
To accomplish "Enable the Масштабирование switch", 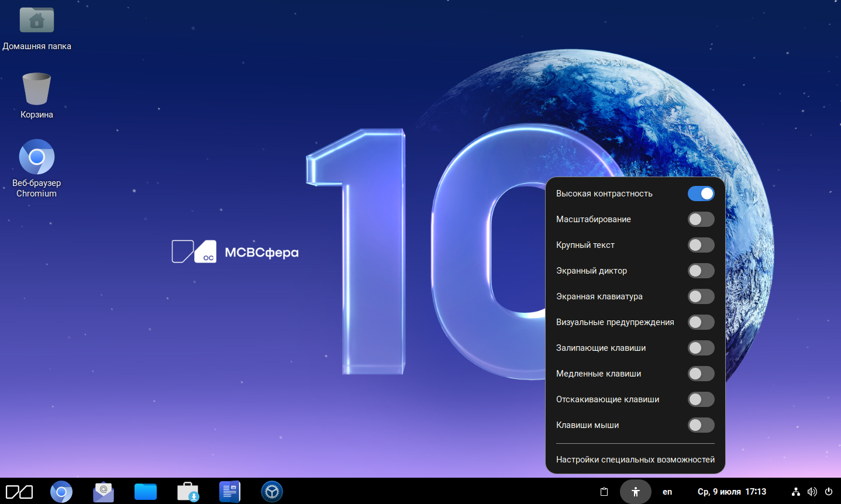I will [x=701, y=219].
